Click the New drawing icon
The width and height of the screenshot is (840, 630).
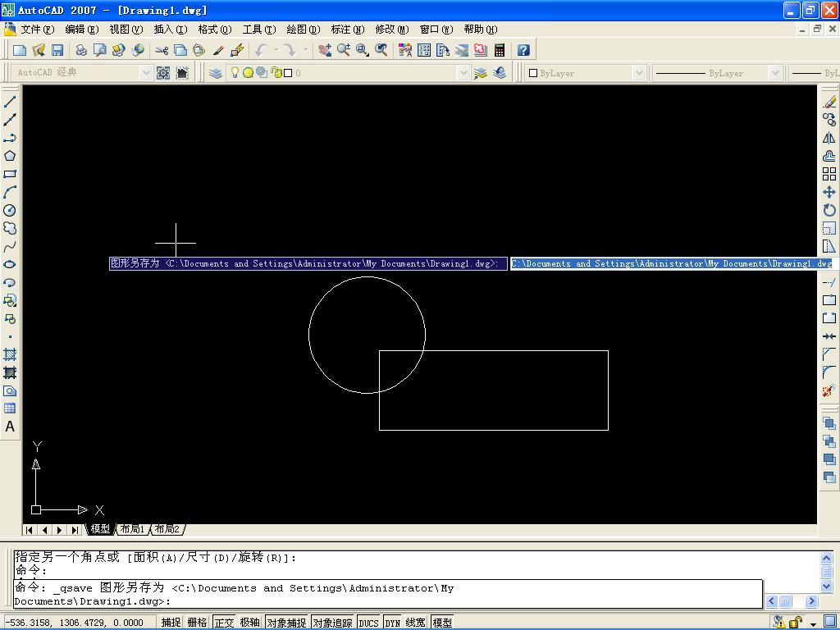click(x=20, y=50)
